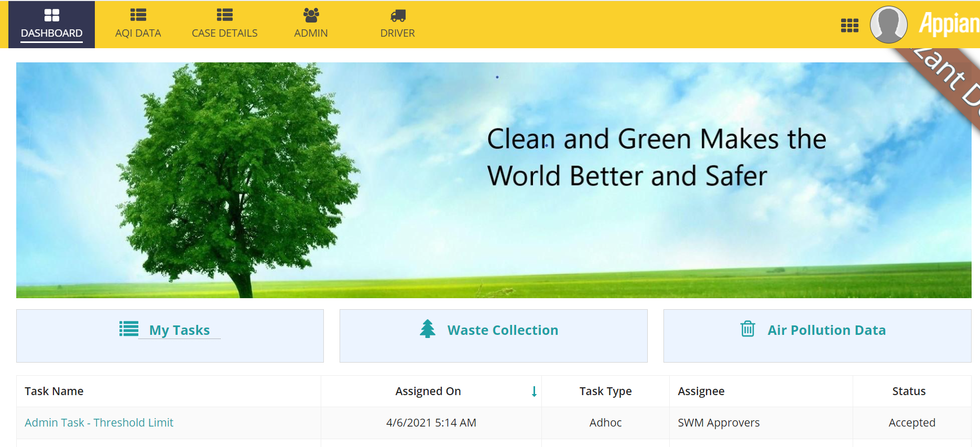Click the Air Pollution trash bin icon
The image size is (980, 447).
(x=748, y=329)
